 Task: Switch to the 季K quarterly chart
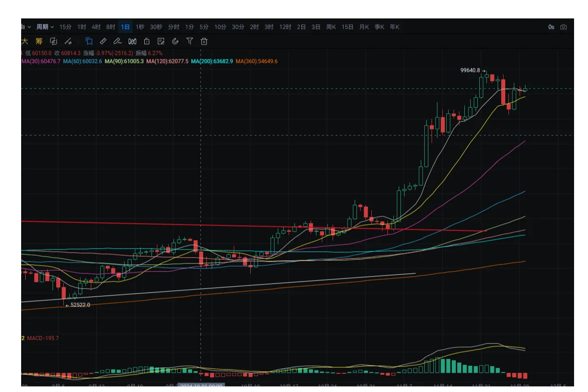[379, 27]
